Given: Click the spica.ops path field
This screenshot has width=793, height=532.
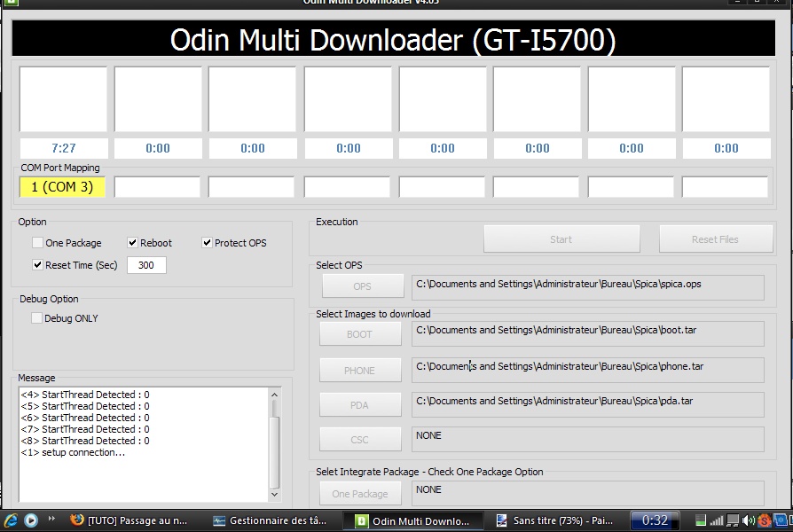Looking at the screenshot, I should coord(588,287).
